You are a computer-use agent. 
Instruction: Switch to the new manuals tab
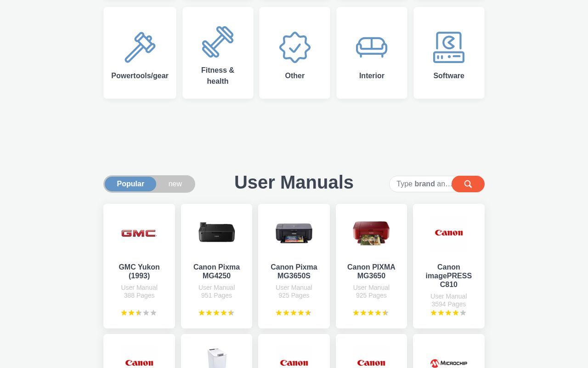tap(175, 184)
